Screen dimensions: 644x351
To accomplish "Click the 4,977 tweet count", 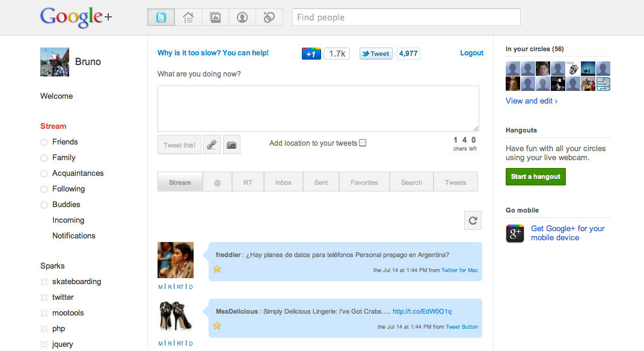I will tap(408, 54).
